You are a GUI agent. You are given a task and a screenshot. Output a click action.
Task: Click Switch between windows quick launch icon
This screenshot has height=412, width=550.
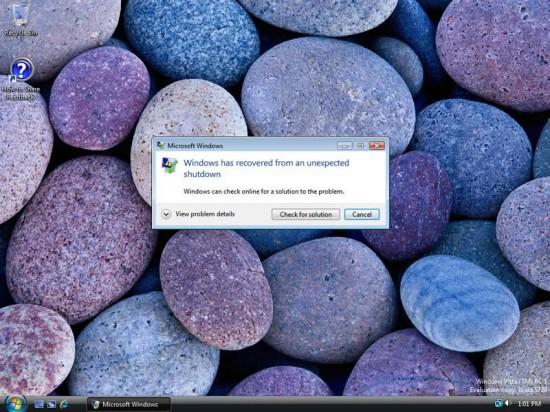[x=52, y=404]
